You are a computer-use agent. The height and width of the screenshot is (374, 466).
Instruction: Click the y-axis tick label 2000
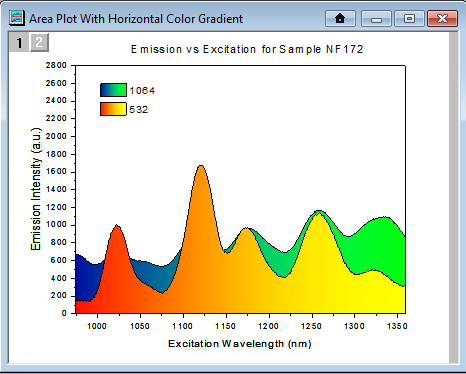tap(56, 136)
